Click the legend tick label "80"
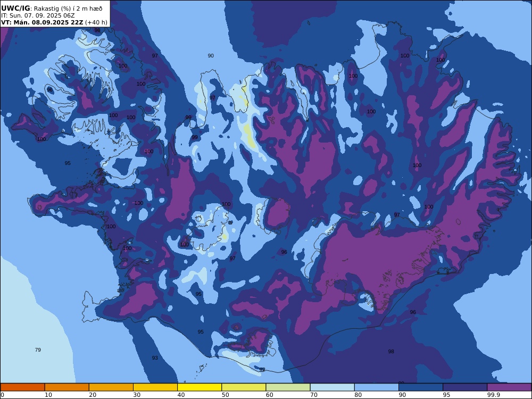532x399 pixels. point(358,395)
